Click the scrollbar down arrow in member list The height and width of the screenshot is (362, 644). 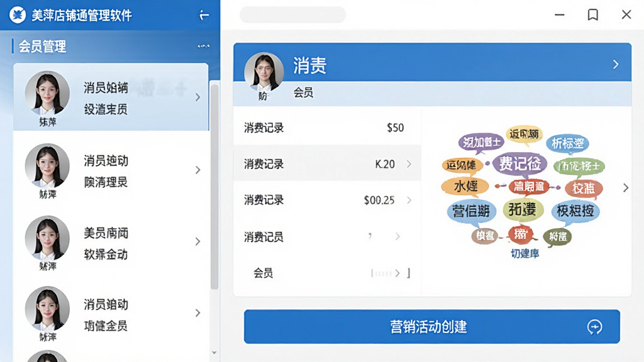tap(214, 353)
